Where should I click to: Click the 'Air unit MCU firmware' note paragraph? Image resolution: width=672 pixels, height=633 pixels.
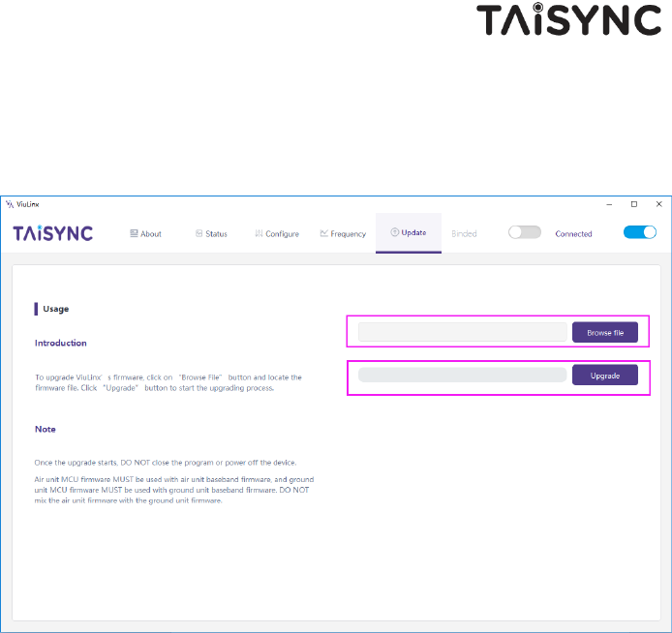[174, 490]
